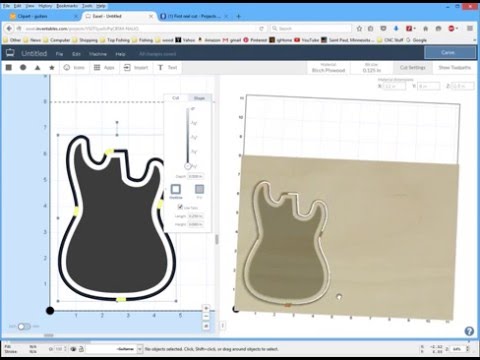Select the Text tool
The image size is (480, 360).
tap(168, 68)
